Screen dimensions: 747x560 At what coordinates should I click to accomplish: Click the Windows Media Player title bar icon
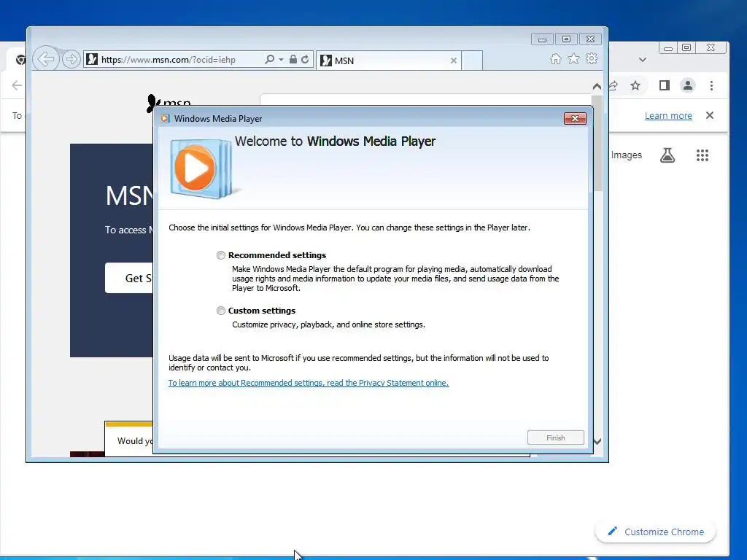click(x=165, y=119)
